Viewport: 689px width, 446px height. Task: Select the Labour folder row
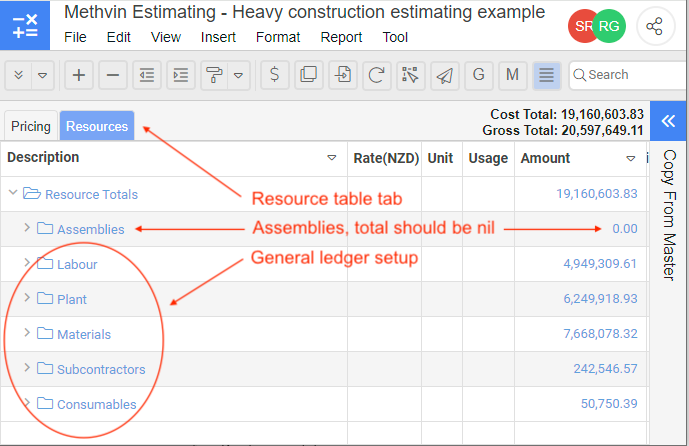coord(77,265)
